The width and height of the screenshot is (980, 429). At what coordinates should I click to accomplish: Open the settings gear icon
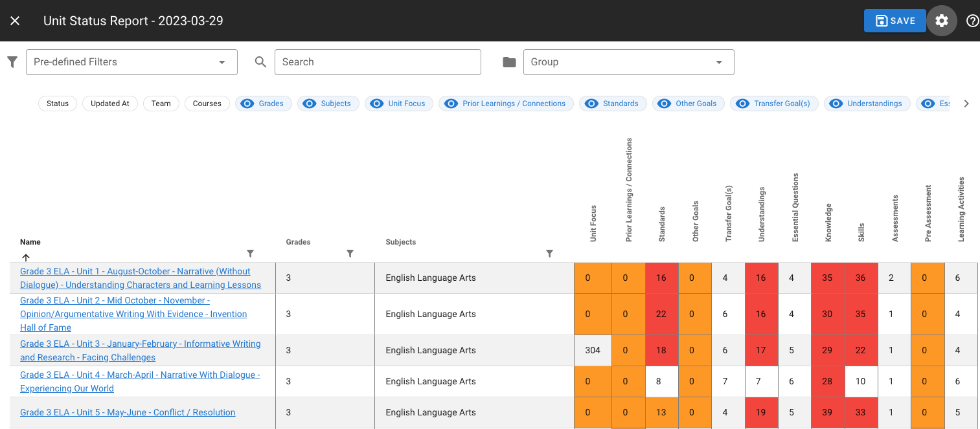pyautogui.click(x=942, y=21)
